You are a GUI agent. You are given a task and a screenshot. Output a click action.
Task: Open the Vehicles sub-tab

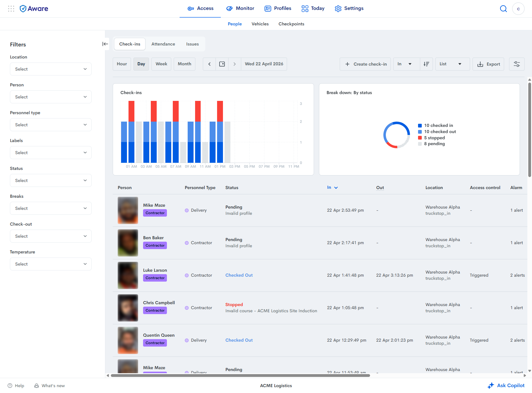[x=260, y=24]
